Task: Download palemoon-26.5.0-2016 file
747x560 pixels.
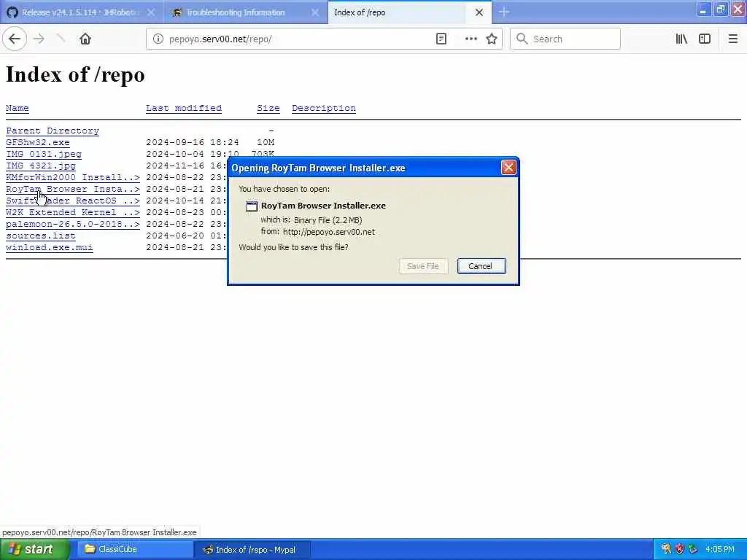Action: coord(73,224)
